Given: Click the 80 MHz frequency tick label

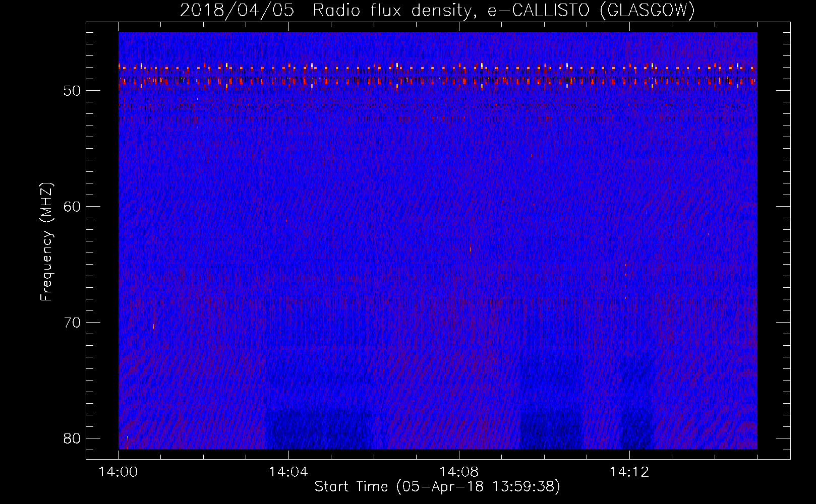Looking at the screenshot, I should (x=72, y=439).
